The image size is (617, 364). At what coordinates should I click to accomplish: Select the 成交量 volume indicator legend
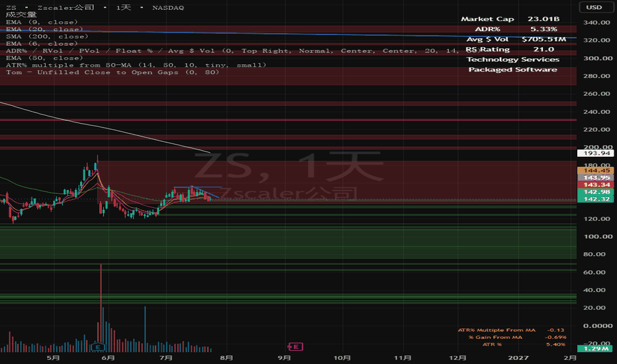tap(21, 15)
